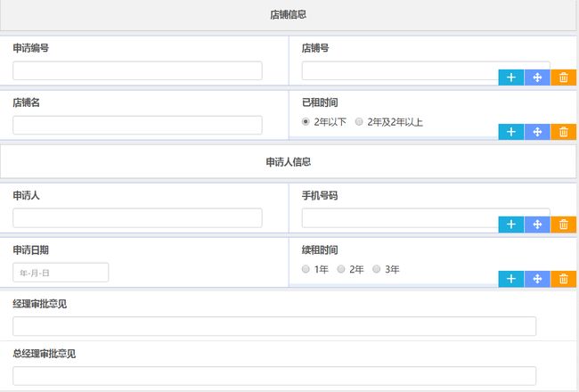Click the 店铺号 label
The width and height of the screenshot is (579, 392).
pos(315,48)
